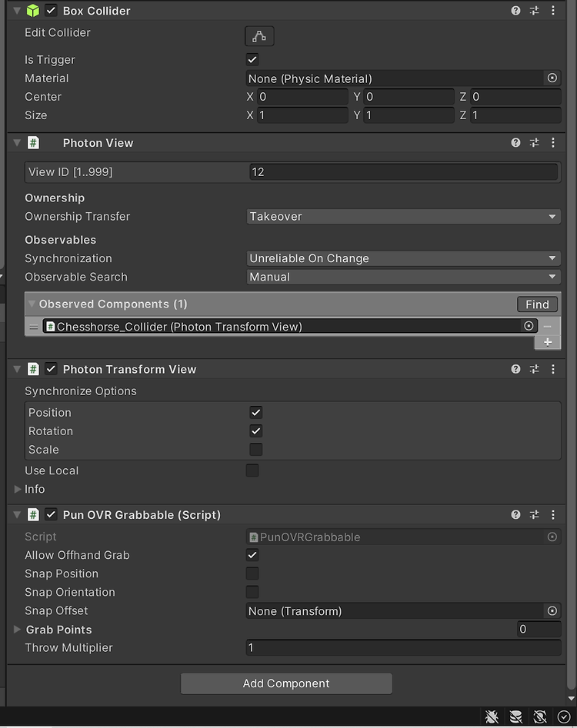
Task: Toggle the Use Local checkbox
Action: [x=252, y=470]
